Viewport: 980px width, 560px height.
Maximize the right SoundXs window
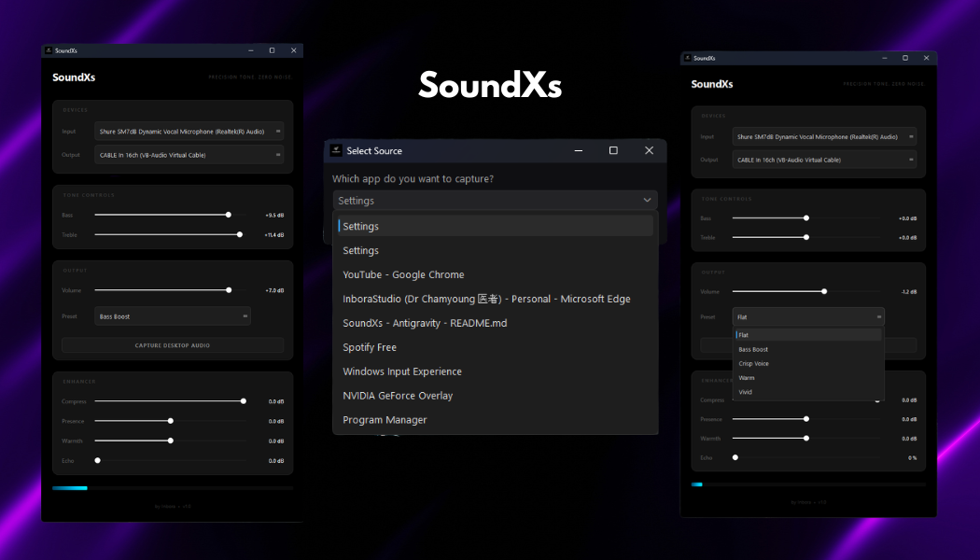pos(905,58)
